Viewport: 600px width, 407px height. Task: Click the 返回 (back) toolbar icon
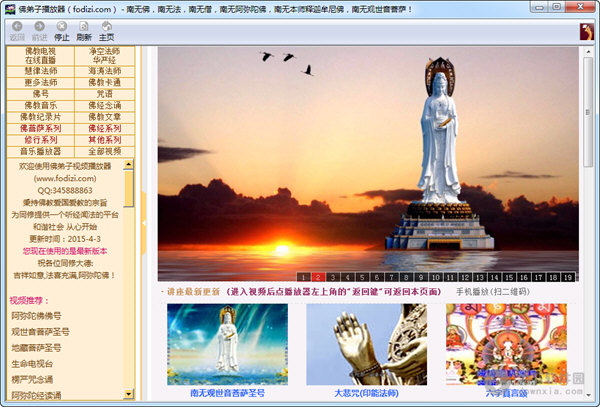click(17, 31)
